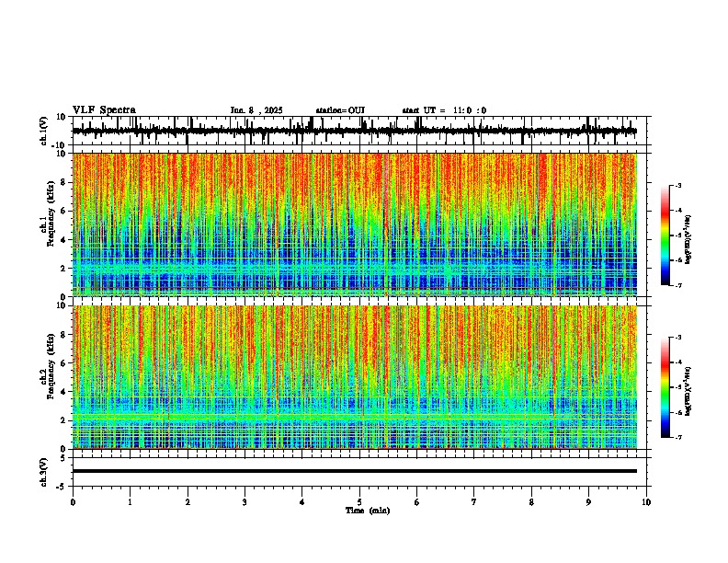
Task: Click the ch.1 spectrogram color scale bar
Action: [665, 236]
